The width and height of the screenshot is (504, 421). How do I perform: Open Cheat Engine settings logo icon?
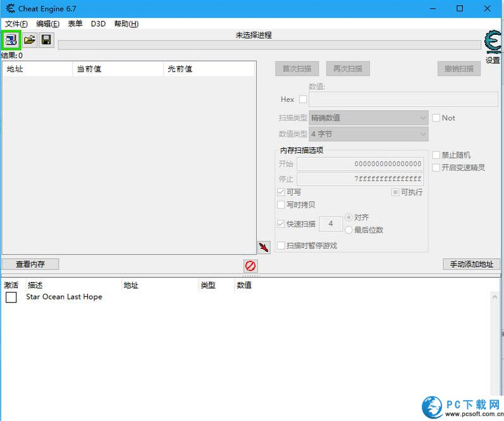[x=493, y=42]
